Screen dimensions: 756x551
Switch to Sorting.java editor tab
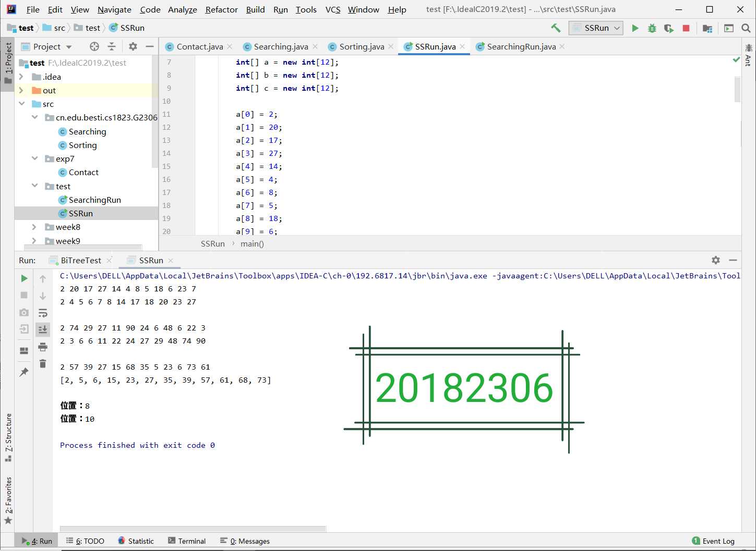pos(362,46)
